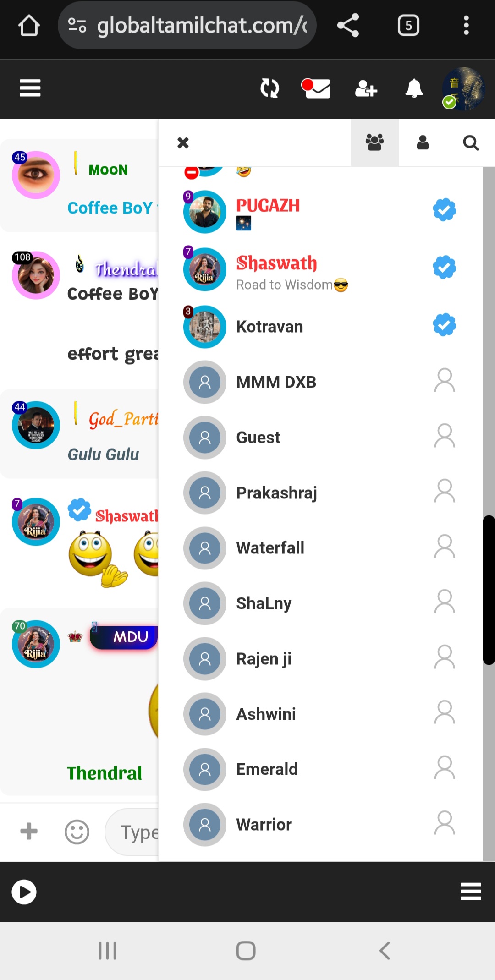Open the bottom bar hamburger menu
The height and width of the screenshot is (980, 495).
tap(471, 892)
